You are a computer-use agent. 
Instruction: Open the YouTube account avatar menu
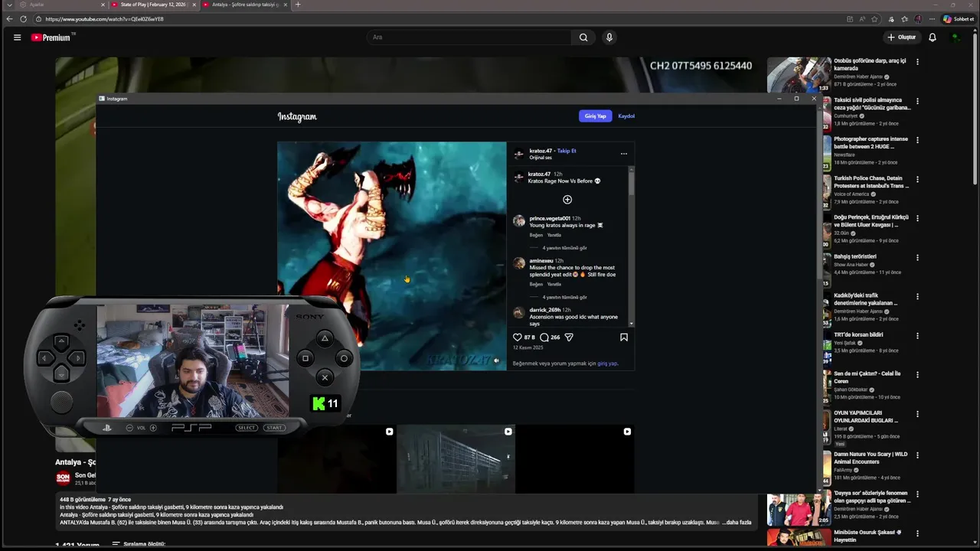pyautogui.click(x=956, y=37)
